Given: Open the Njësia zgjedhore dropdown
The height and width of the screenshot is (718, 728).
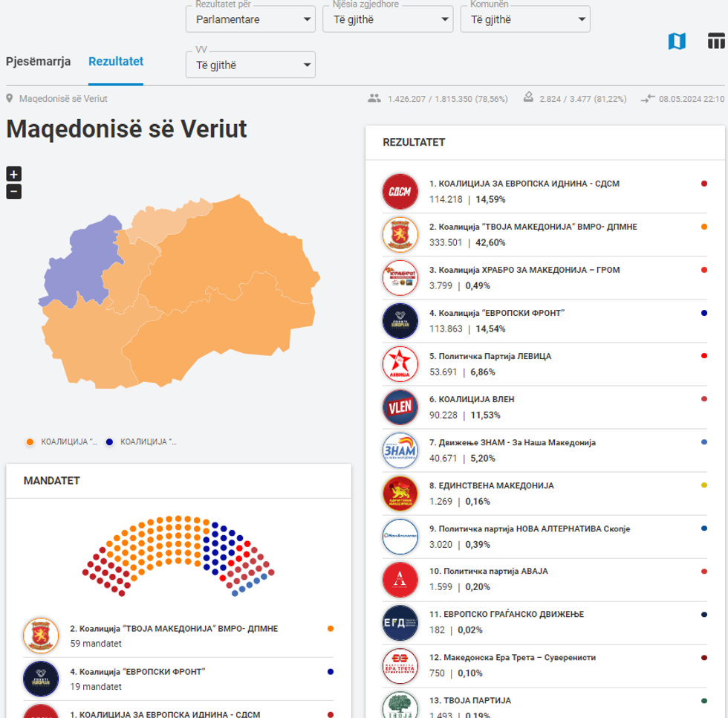Looking at the screenshot, I should tap(387, 19).
